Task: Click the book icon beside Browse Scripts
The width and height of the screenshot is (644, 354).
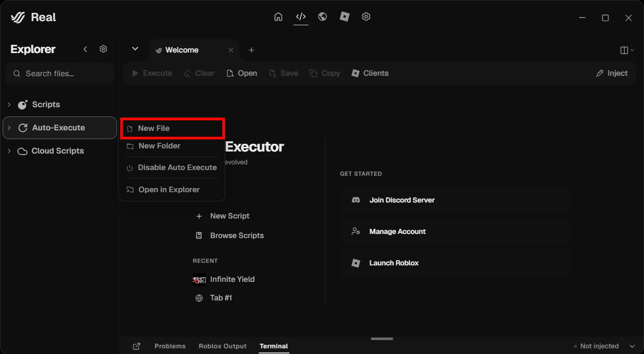Action: (199, 235)
